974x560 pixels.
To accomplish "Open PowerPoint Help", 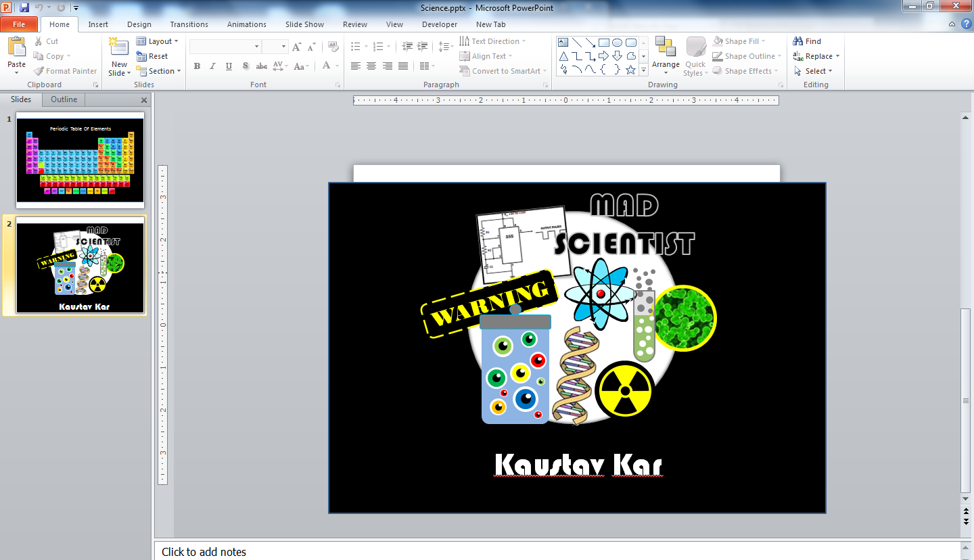I will tap(966, 24).
